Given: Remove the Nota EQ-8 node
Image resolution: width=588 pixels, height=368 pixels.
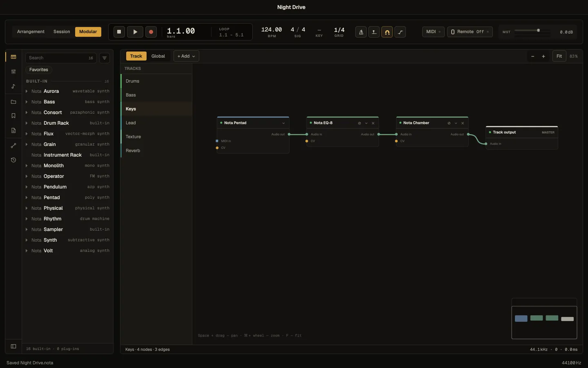Looking at the screenshot, I should 373,123.
